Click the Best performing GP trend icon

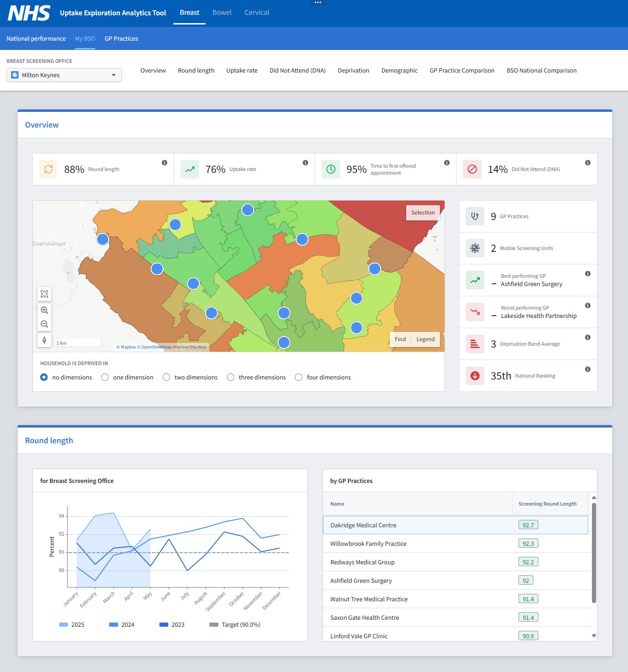pos(475,280)
